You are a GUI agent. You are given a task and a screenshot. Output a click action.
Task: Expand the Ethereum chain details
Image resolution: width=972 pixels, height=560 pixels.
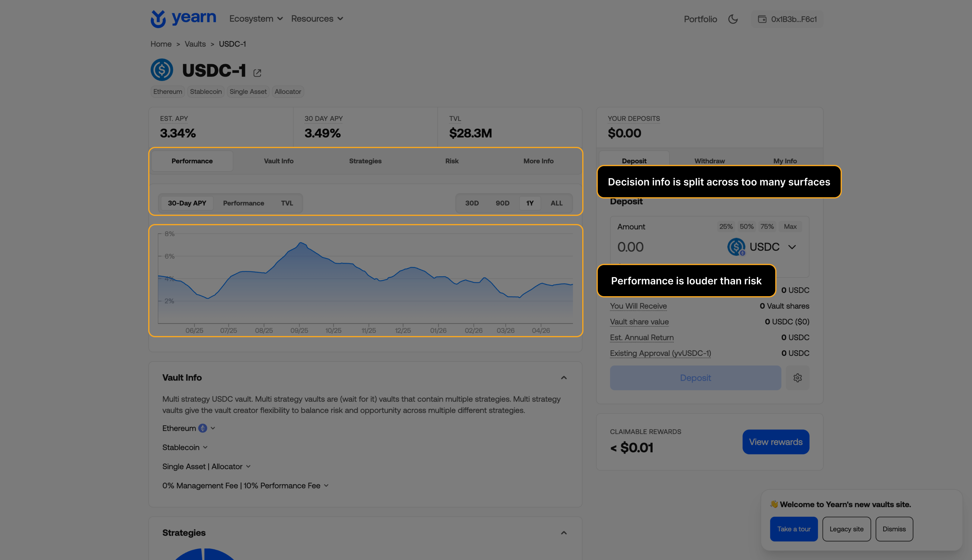point(189,428)
